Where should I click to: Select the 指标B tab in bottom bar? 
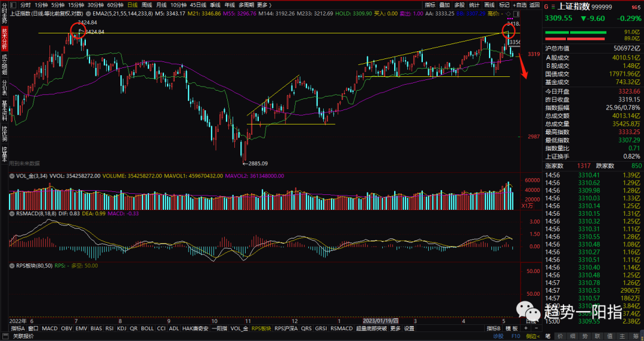pos(494,328)
